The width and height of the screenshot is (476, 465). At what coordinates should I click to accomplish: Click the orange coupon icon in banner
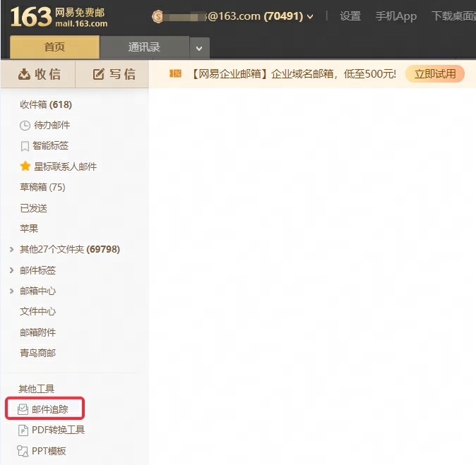pos(175,73)
